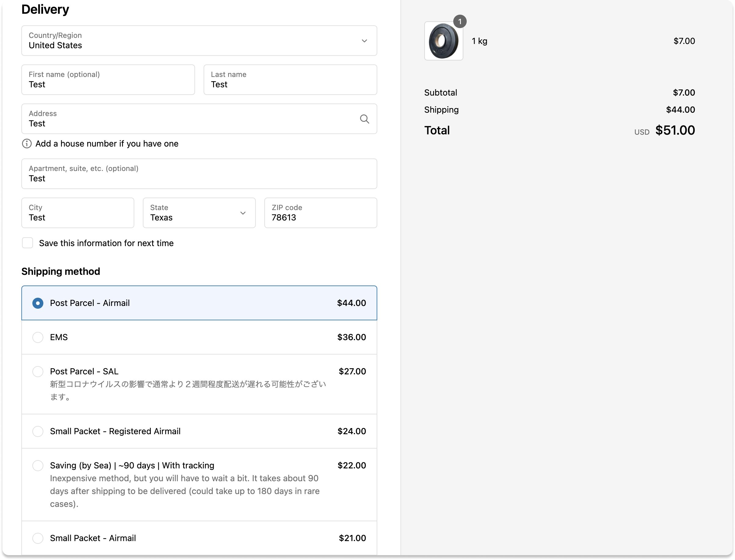Click the ZIP code field
Screen dimensions: 735x560
coord(320,213)
